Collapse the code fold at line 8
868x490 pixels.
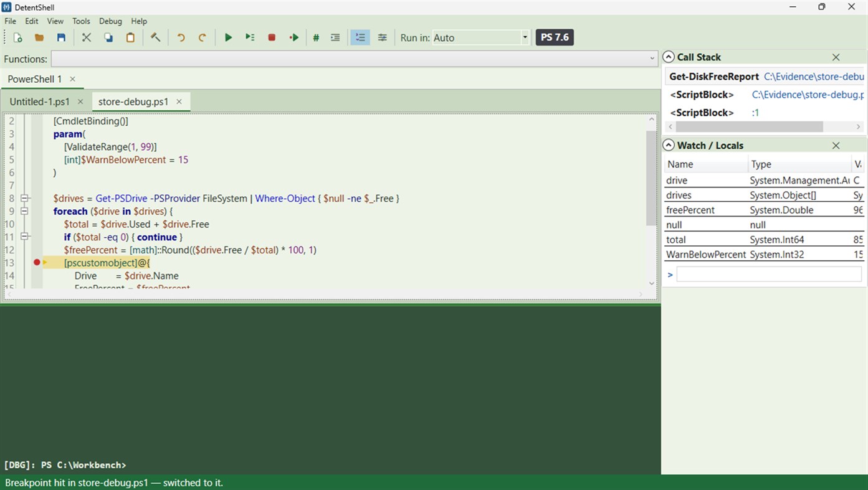pos(24,198)
